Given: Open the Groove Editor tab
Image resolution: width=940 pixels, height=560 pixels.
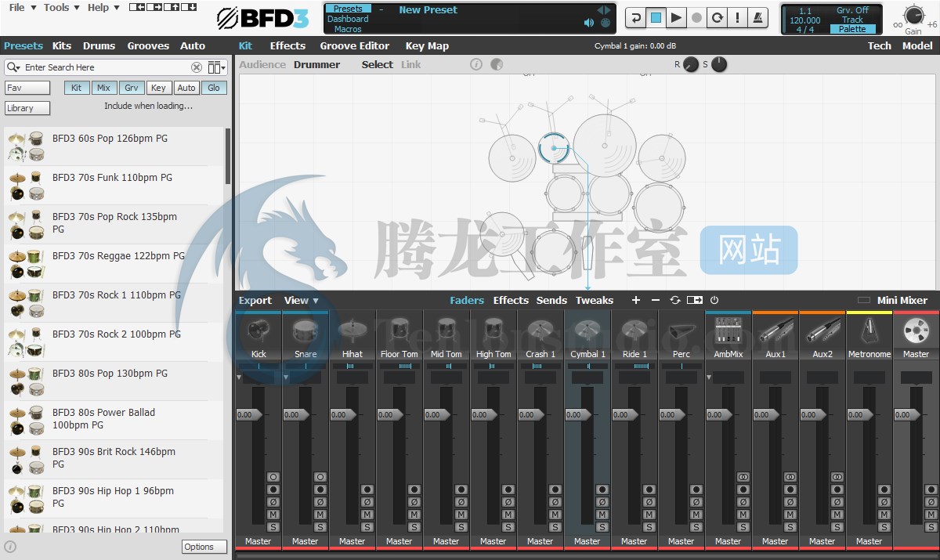Looking at the screenshot, I should (355, 45).
